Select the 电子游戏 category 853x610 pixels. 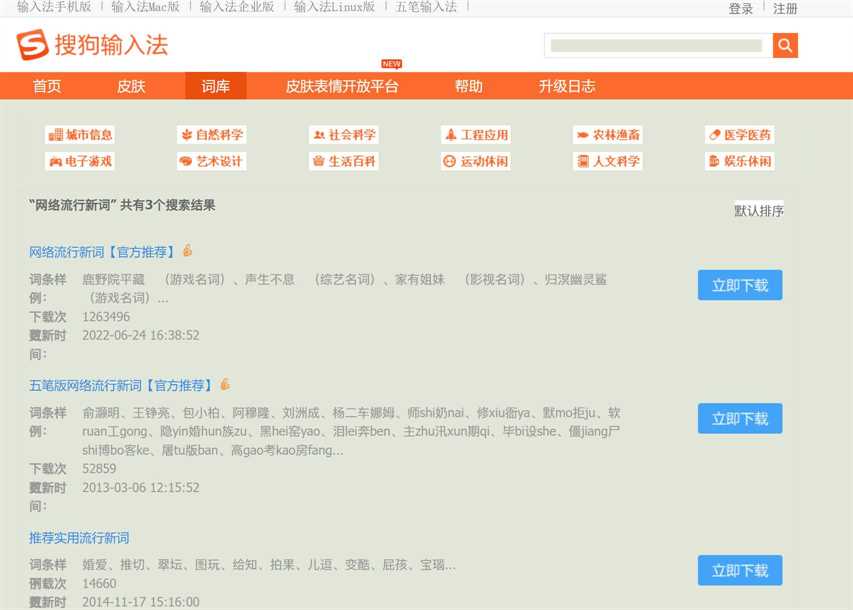pos(80,161)
